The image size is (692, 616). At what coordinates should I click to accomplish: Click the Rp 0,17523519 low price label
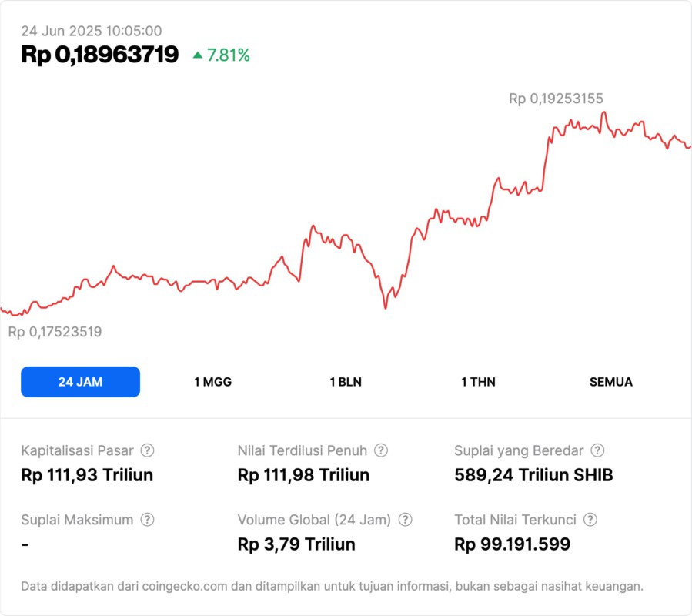click(x=55, y=332)
